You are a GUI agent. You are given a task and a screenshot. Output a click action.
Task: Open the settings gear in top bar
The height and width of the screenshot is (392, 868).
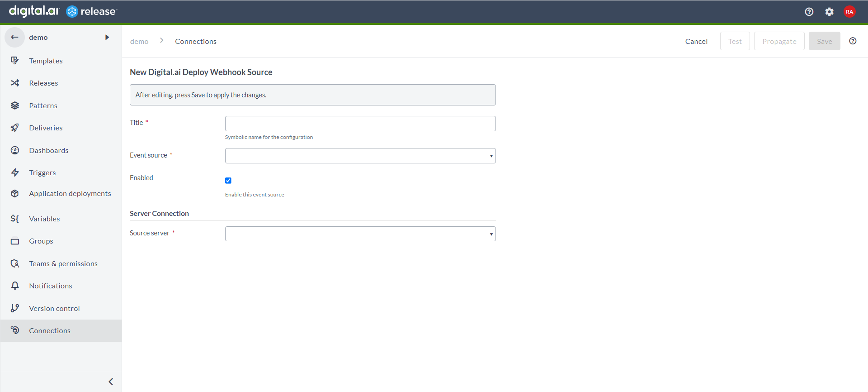(x=829, y=12)
